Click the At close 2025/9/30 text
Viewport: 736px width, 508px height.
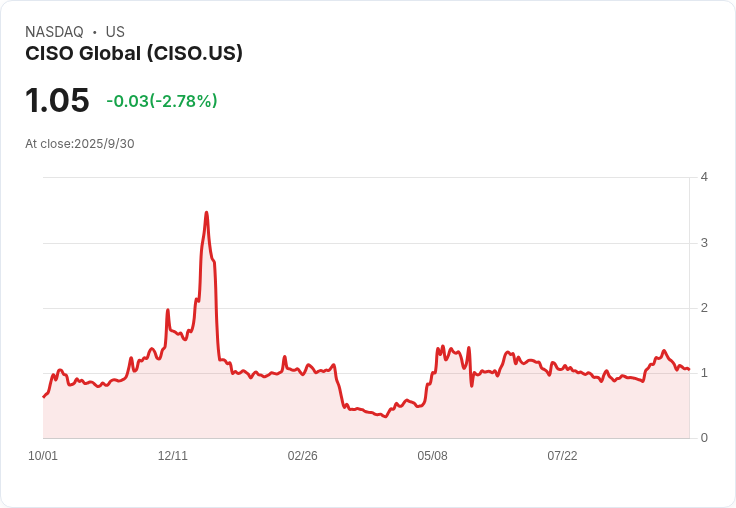[x=80, y=144]
